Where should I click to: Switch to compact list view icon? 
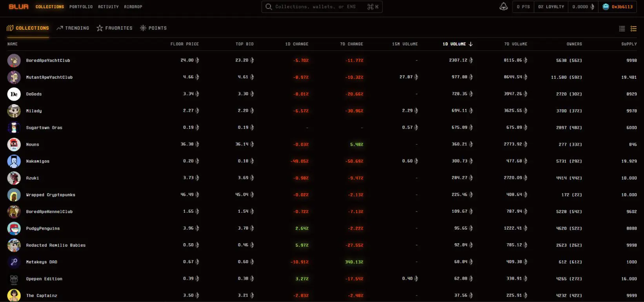(x=622, y=29)
